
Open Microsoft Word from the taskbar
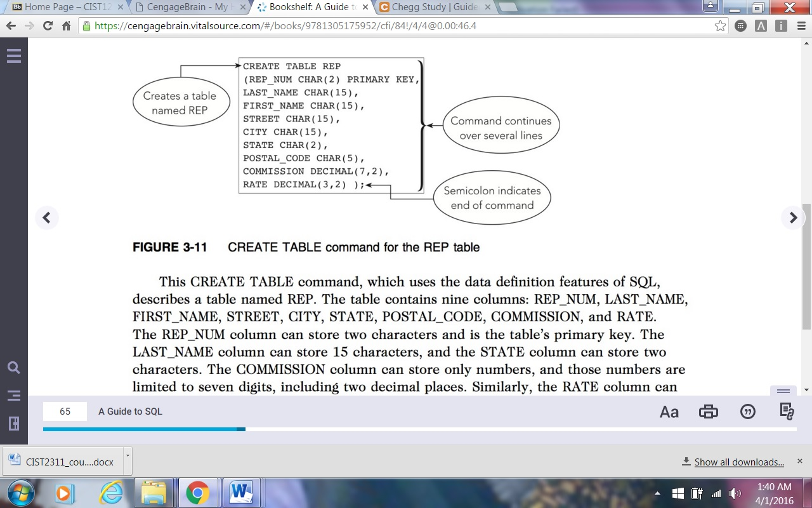(240, 493)
